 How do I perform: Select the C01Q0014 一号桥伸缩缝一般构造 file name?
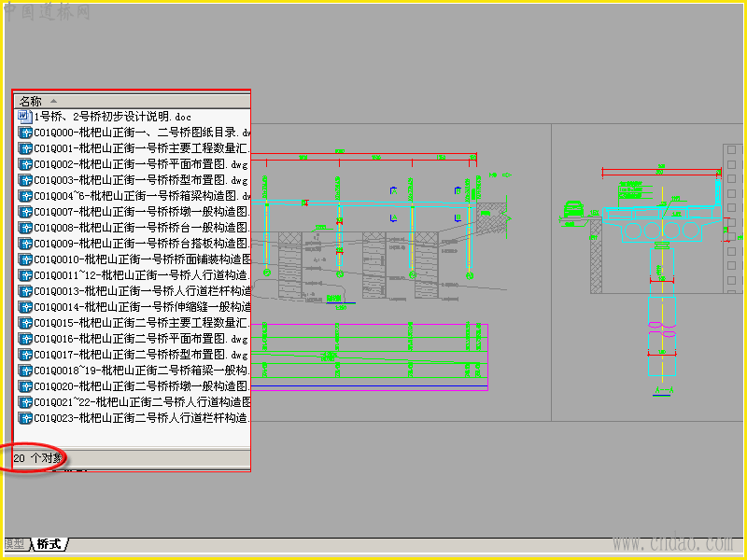pos(142,307)
